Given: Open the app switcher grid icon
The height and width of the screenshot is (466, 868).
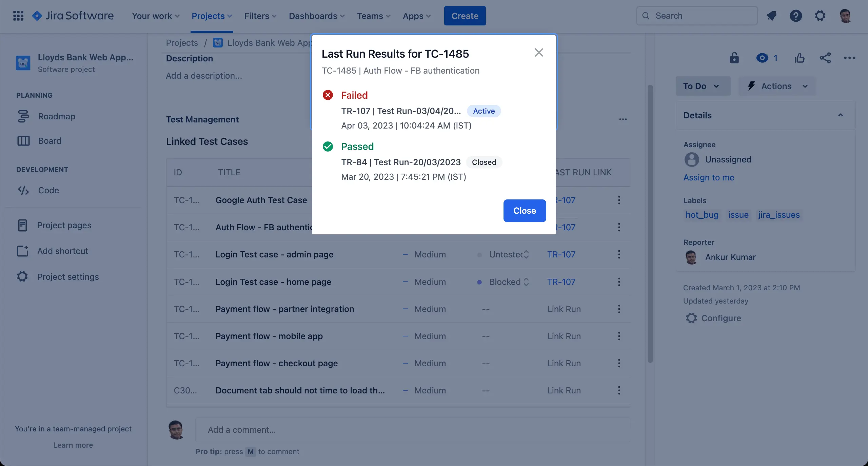Looking at the screenshot, I should [18, 16].
